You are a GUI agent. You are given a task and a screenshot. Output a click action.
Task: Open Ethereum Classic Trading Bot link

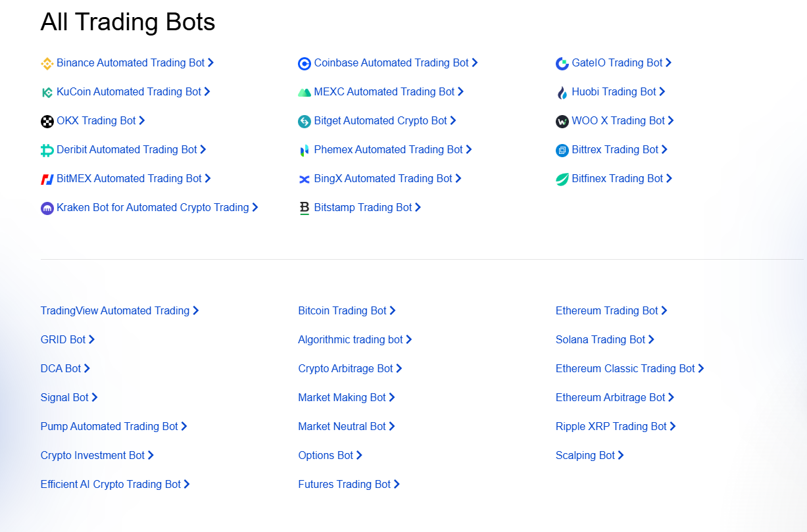pos(629,369)
